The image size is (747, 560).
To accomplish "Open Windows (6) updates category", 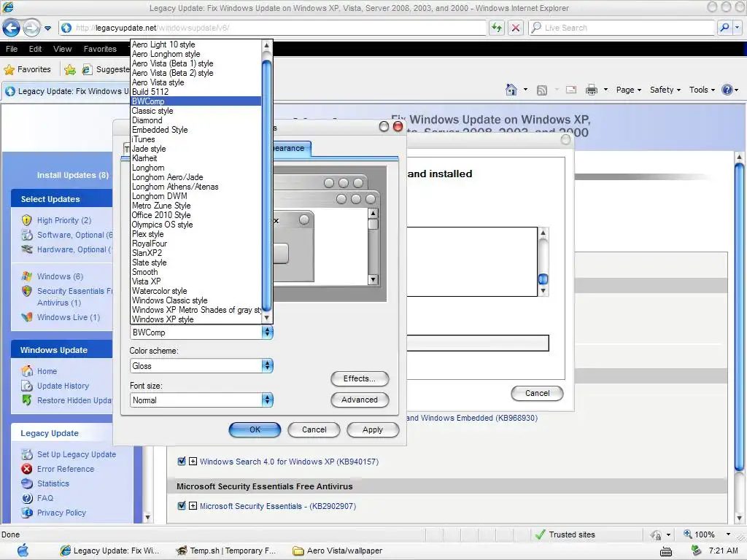I will coord(60,276).
